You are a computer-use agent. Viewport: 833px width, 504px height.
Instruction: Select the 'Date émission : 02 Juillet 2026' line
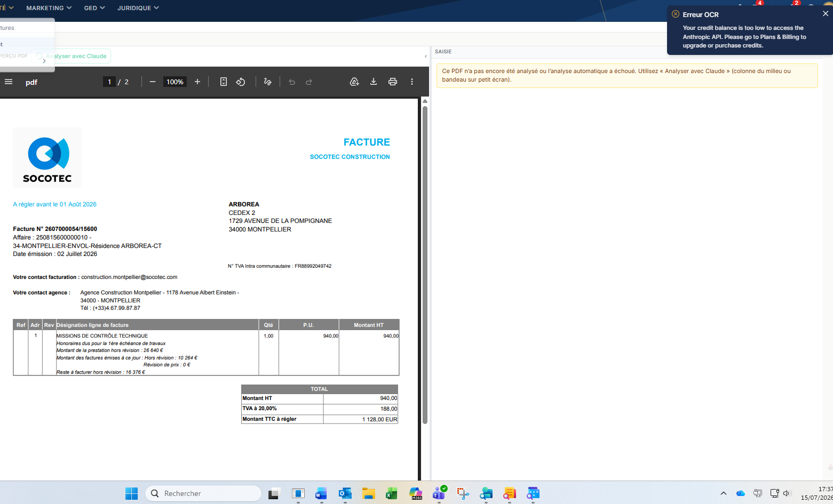[x=55, y=254]
